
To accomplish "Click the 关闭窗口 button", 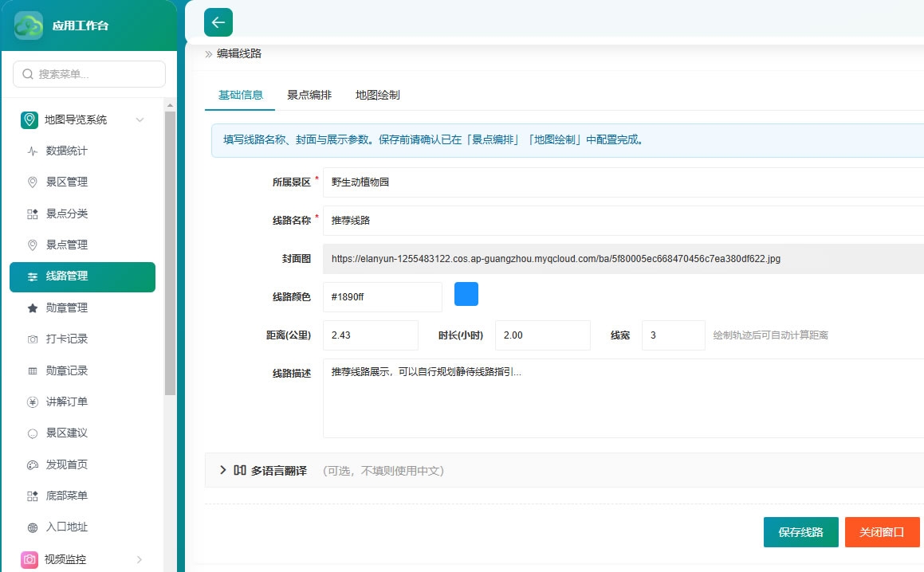I will tap(883, 532).
